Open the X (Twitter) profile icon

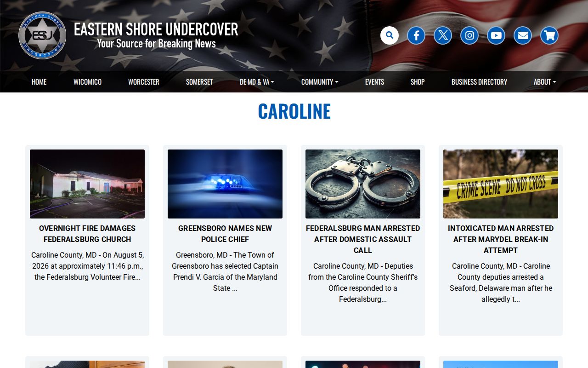coord(443,35)
